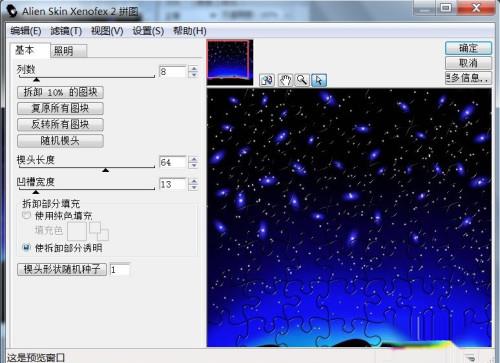Click the 确定 button

point(468,48)
